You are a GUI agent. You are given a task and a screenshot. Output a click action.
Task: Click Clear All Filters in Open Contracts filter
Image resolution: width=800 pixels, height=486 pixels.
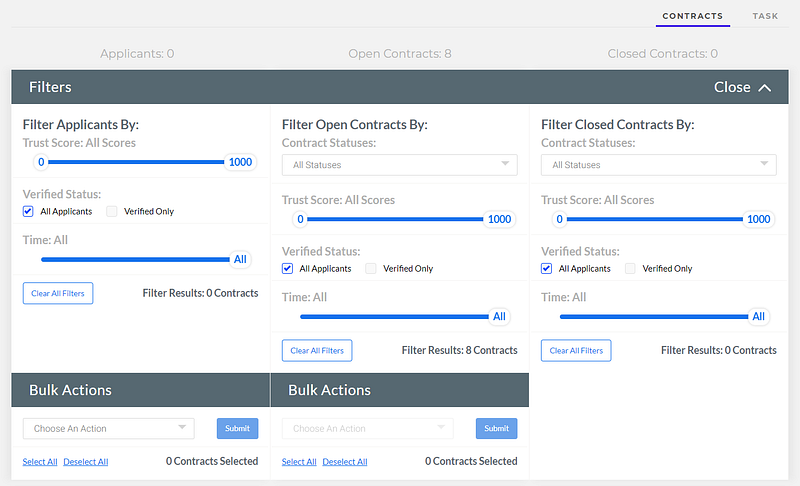[317, 350]
